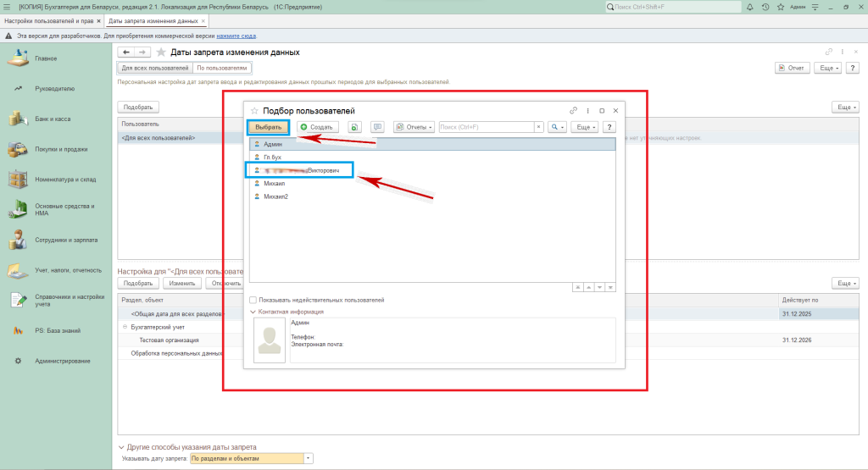This screenshot has height=470, width=868.
Task: Collapse the Контактная информация section
Action: 253,312
